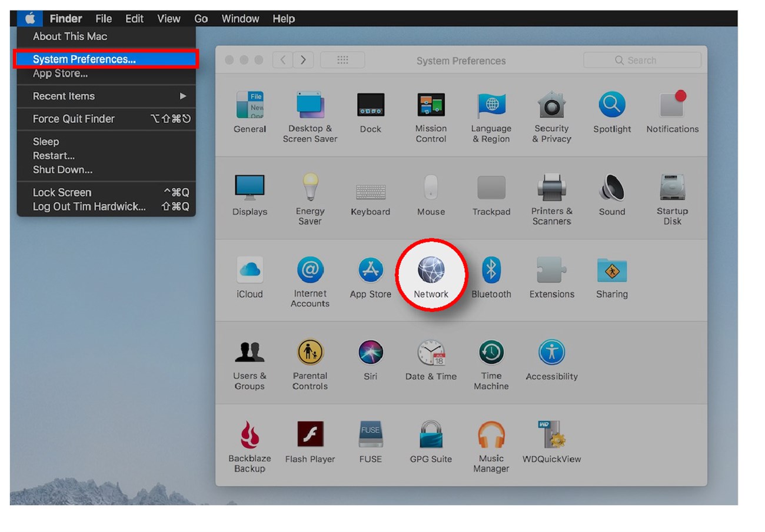Open the FUSE preference pane
This screenshot has width=765, height=532.
[371, 443]
